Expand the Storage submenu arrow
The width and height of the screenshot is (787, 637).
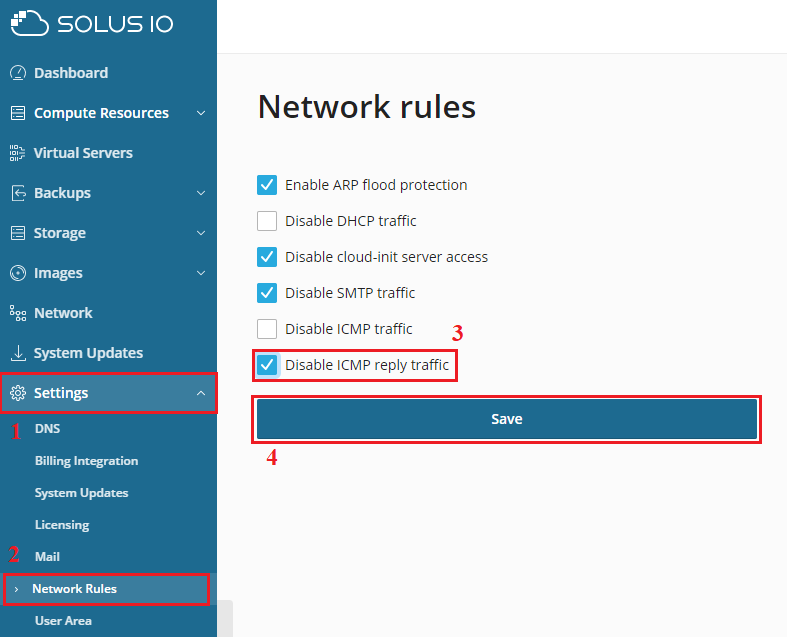click(x=201, y=233)
